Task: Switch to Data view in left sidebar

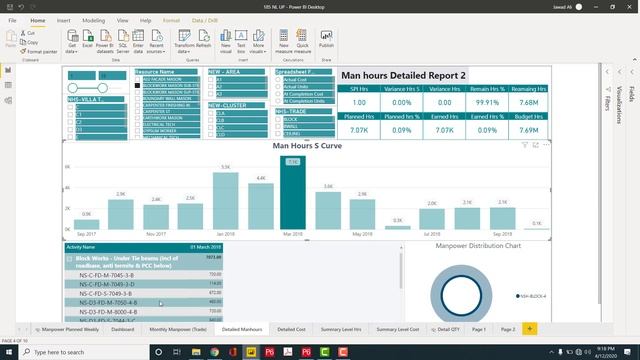Action: 8,85
